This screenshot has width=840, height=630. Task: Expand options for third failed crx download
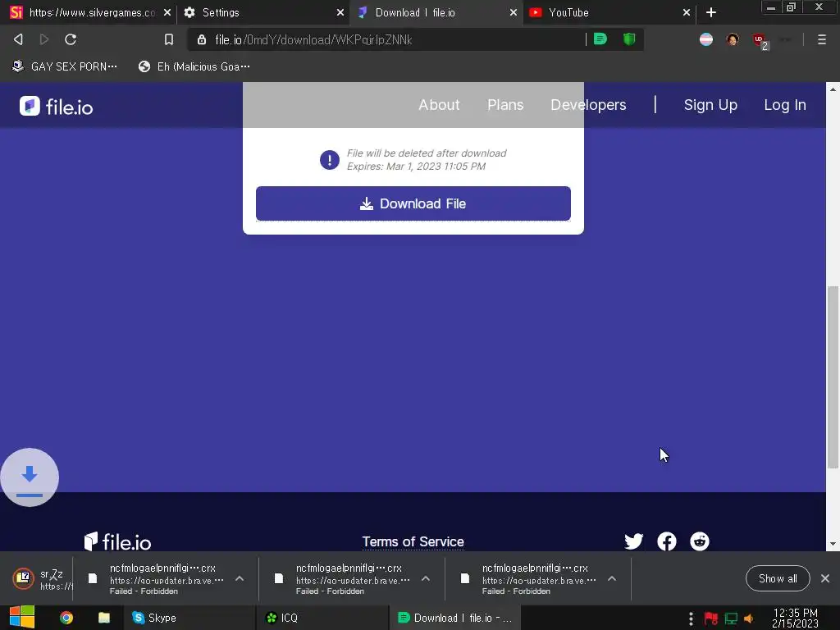[x=612, y=578]
